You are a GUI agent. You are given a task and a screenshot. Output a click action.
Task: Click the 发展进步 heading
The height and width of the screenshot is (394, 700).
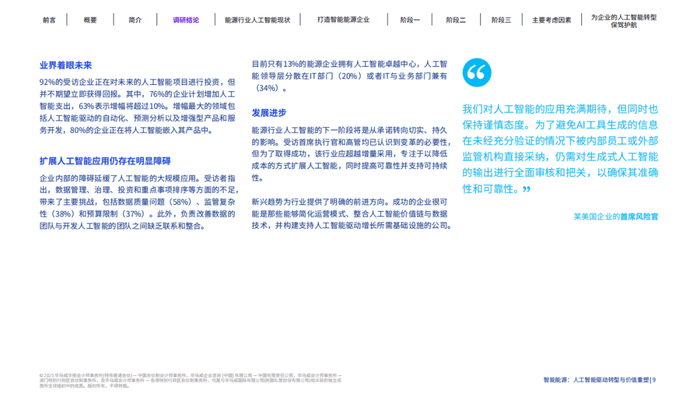[x=269, y=113]
